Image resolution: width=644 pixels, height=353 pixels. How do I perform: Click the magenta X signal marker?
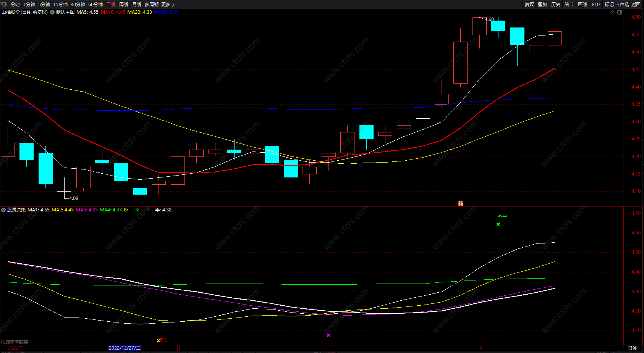328,335
